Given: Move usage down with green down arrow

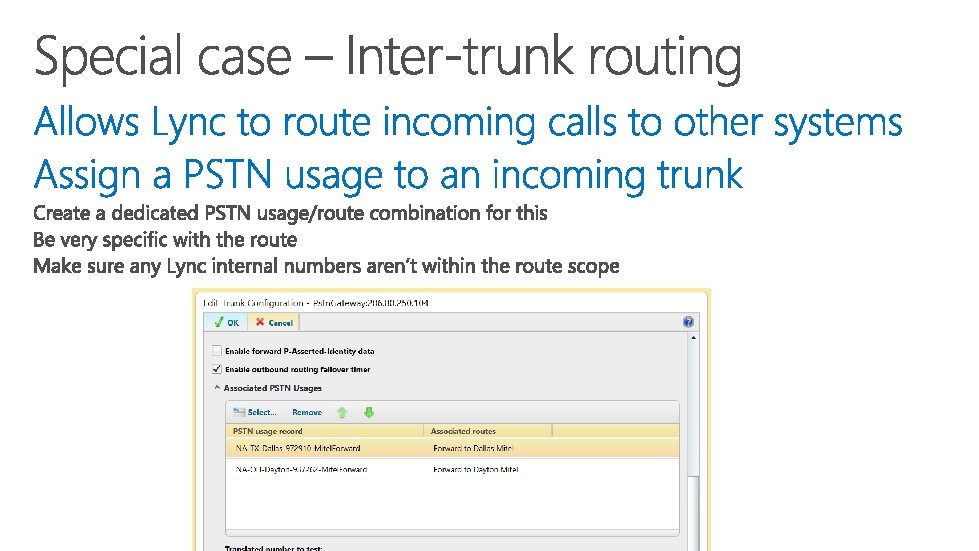Looking at the screenshot, I should 369,412.
